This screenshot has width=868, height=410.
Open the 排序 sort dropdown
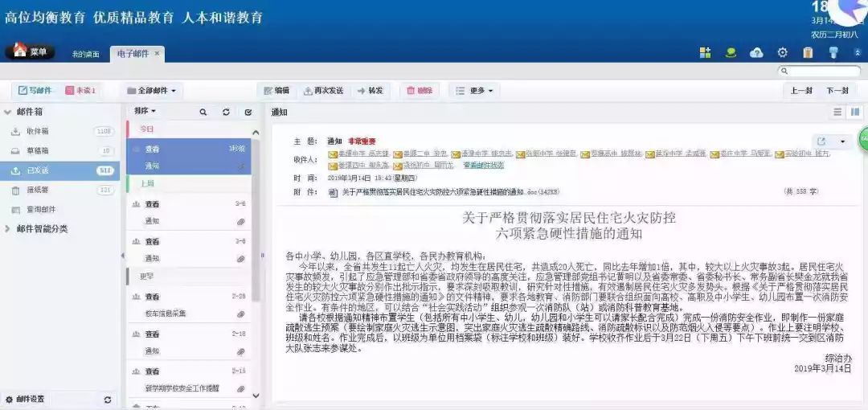point(145,112)
